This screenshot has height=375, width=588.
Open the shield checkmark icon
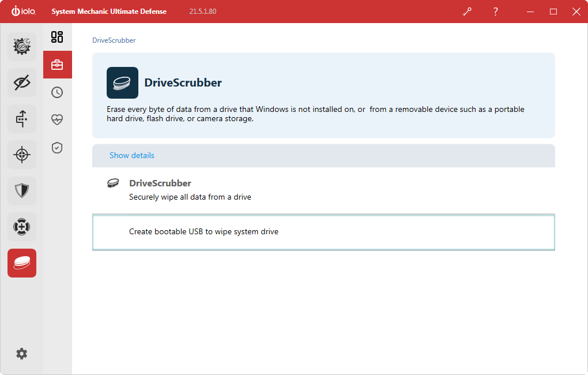(x=57, y=148)
